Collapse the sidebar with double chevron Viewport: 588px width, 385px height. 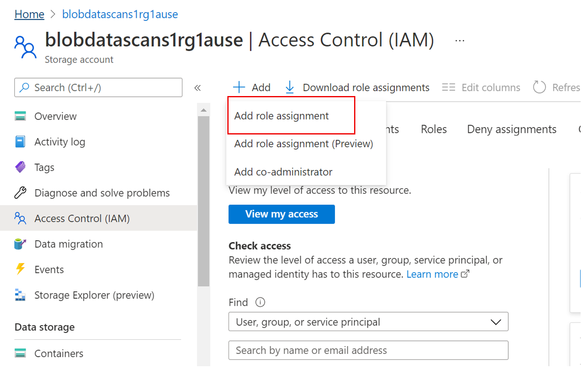point(197,88)
